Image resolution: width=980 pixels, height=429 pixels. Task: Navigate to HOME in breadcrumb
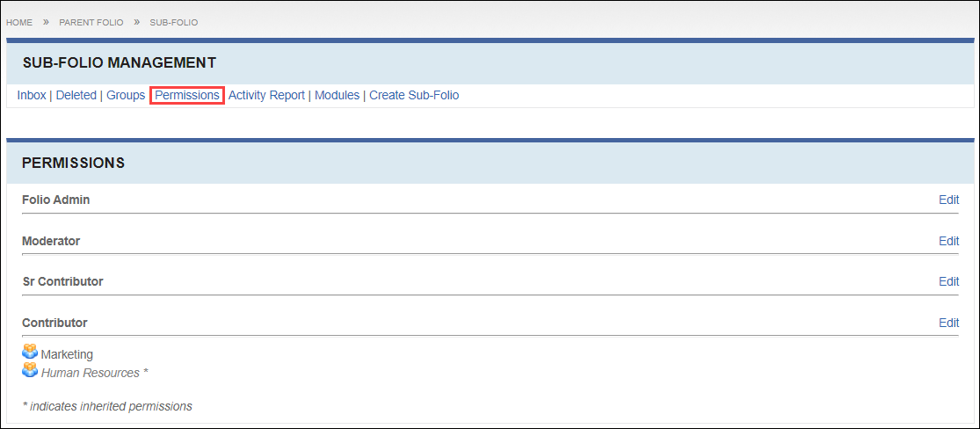[19, 23]
